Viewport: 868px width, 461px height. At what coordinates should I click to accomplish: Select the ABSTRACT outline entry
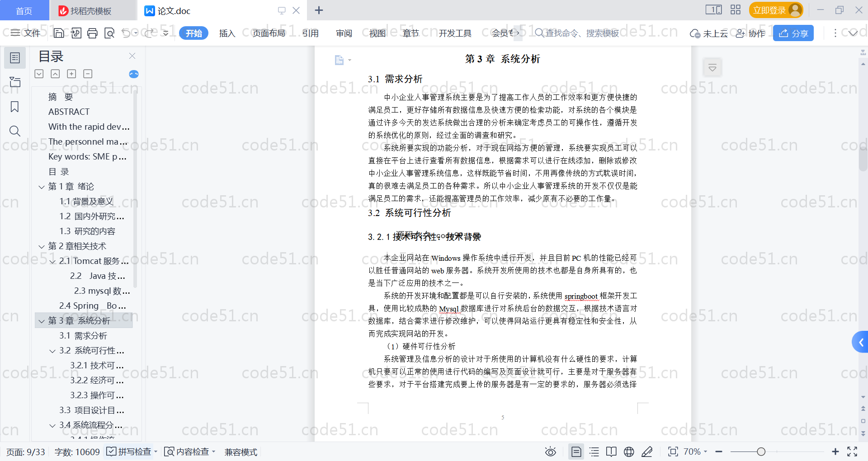pyautogui.click(x=69, y=112)
